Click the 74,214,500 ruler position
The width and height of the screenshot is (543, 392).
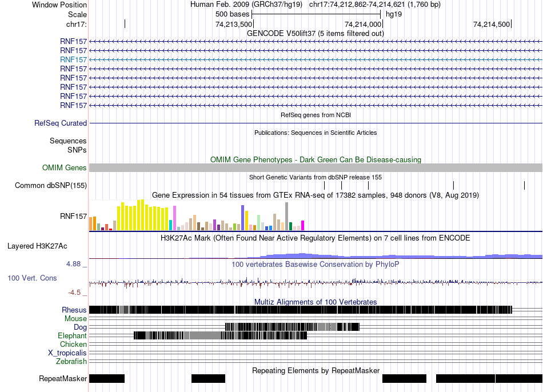coord(492,24)
